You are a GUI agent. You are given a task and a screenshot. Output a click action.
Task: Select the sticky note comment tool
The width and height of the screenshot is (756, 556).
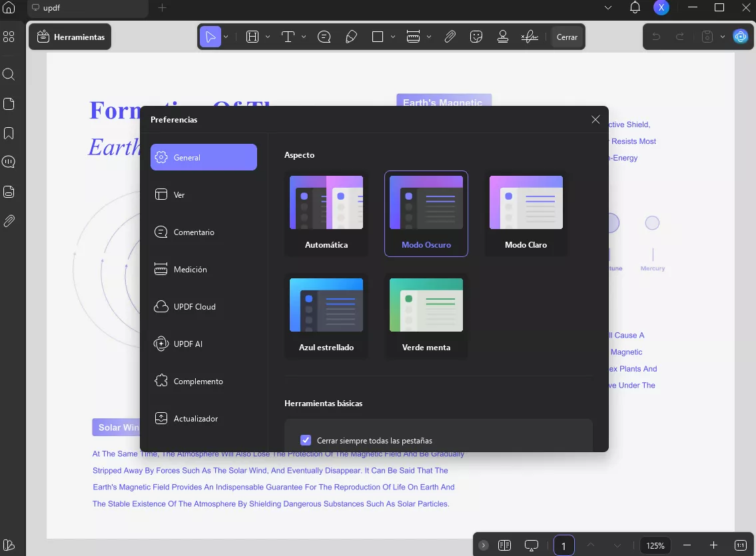pos(324,37)
